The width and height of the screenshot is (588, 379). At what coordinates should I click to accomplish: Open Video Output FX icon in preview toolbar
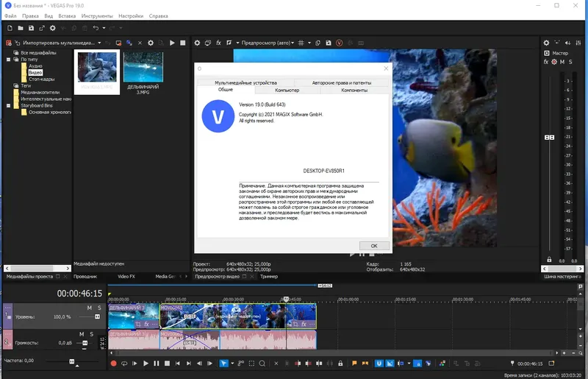(218, 43)
